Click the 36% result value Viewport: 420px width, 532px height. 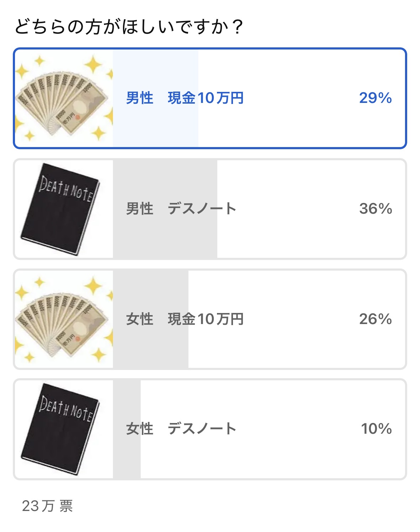(375, 209)
